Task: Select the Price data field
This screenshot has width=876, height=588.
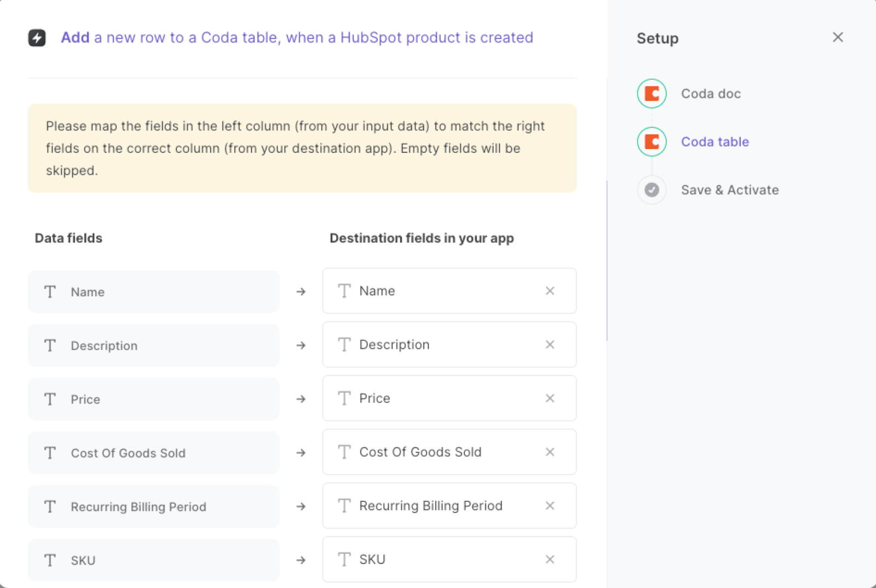Action: [x=153, y=399]
